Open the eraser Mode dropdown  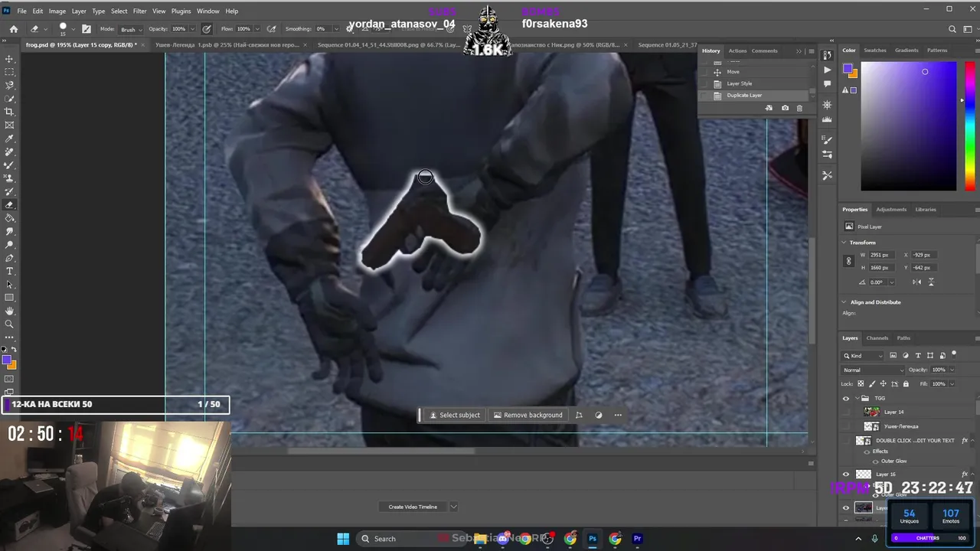(x=129, y=29)
